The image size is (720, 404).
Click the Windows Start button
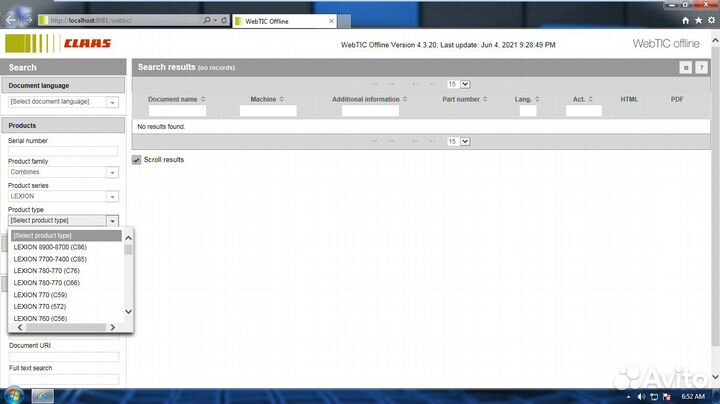tap(12, 395)
